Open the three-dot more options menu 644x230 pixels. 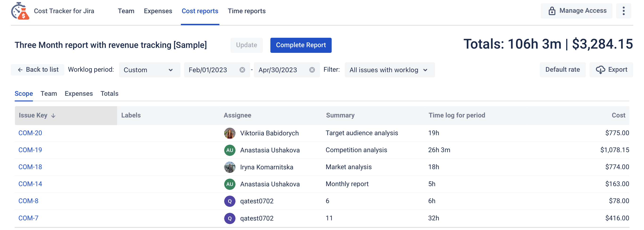pyautogui.click(x=623, y=11)
